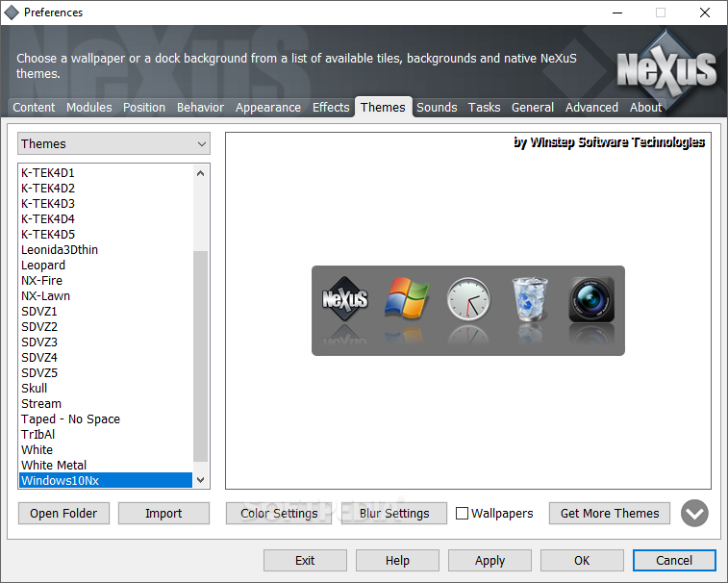
Task: Click the theme list scrollbar thumb
Action: (201, 356)
